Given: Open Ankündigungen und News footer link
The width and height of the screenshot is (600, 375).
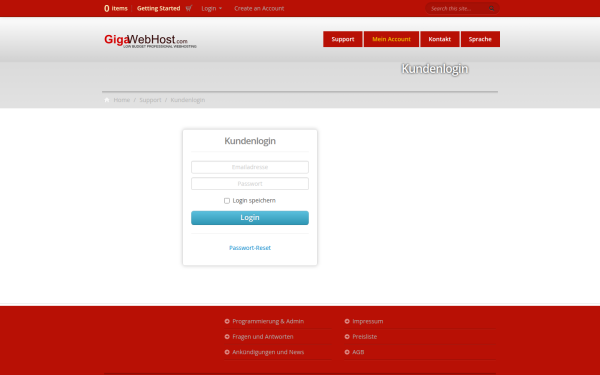Looking at the screenshot, I should pos(268,352).
